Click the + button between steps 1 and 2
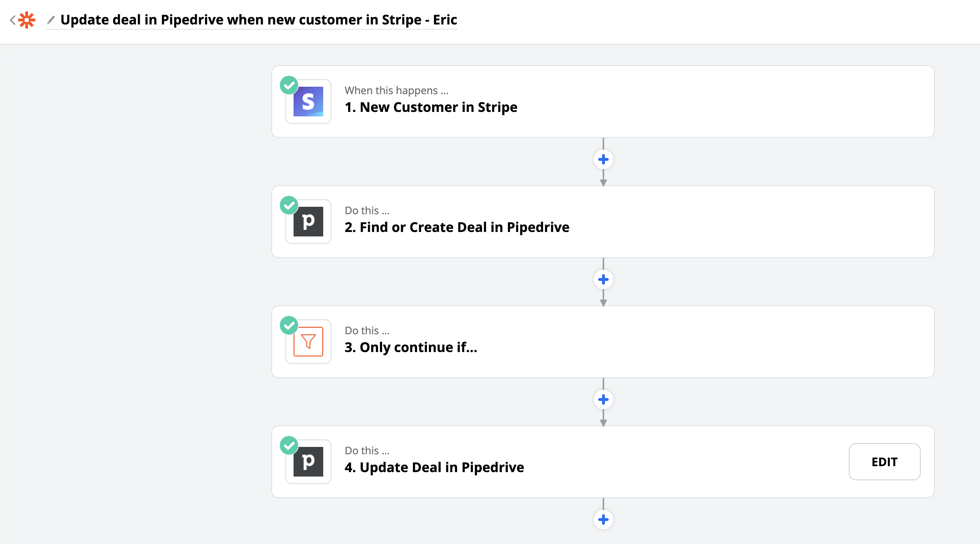This screenshot has height=544, width=980. click(603, 159)
